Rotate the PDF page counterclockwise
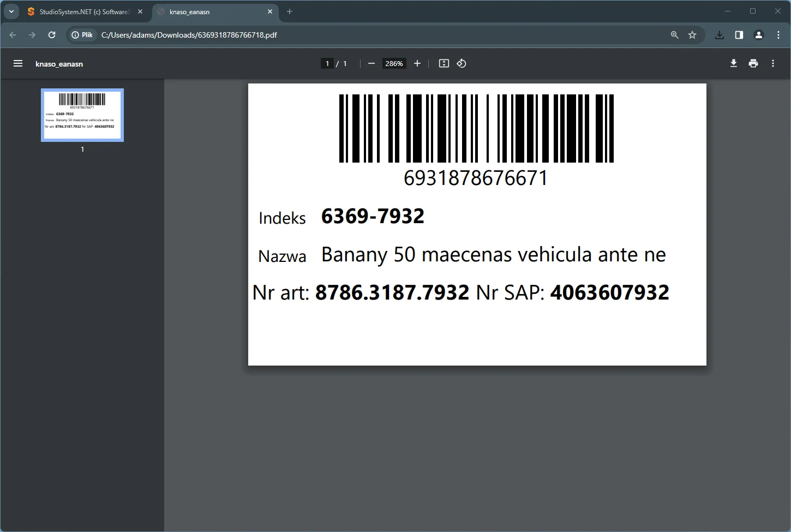791x532 pixels. (x=461, y=63)
